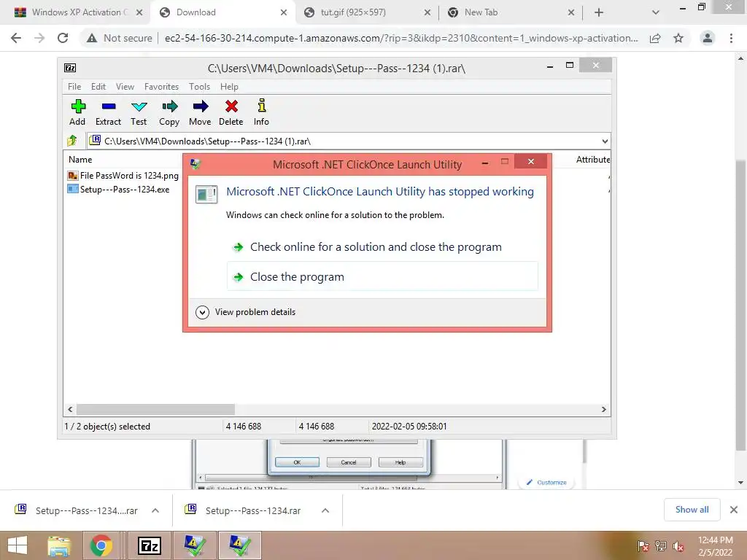Viewport: 747px width, 560px height.
Task: Click right arrow of 7-Zip horizontal scrollbar
Action: 603,410
